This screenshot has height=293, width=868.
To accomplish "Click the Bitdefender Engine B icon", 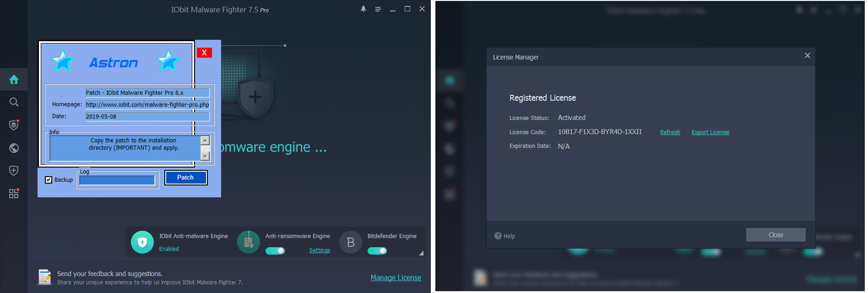I will tap(351, 242).
